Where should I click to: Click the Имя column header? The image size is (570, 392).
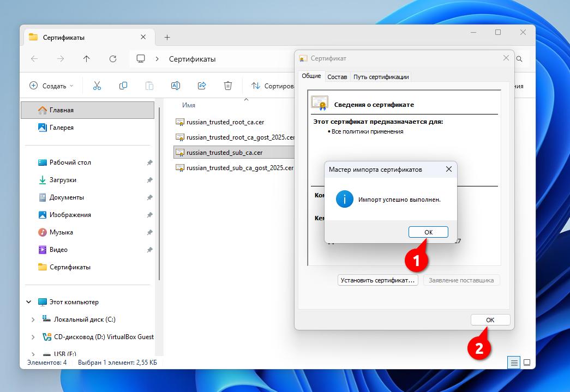tap(189, 105)
